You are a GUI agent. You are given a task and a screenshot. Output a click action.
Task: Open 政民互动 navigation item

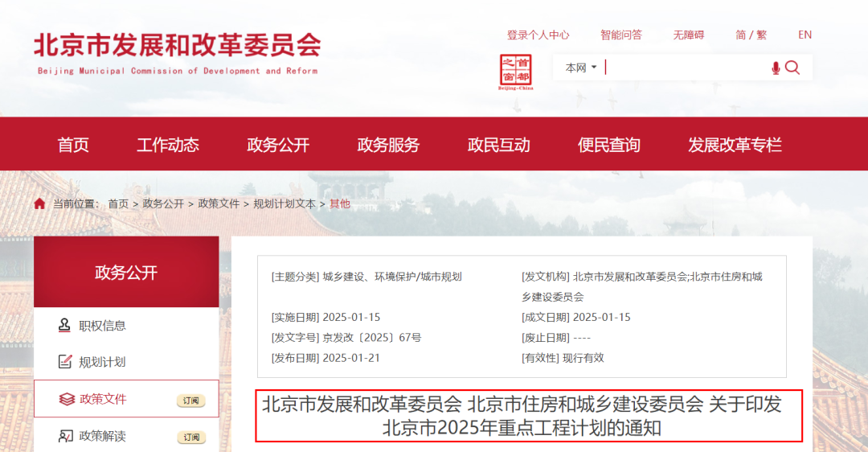(x=499, y=145)
